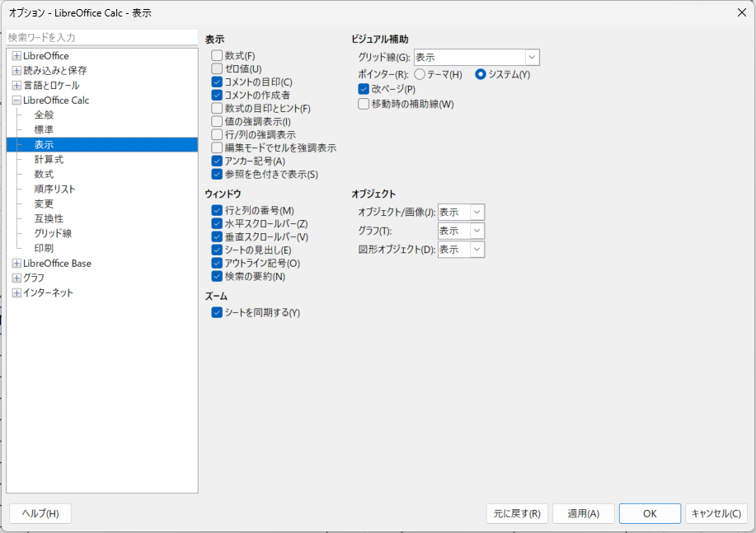Expand the LibreOffice tree node
The image size is (756, 533).
(16, 56)
